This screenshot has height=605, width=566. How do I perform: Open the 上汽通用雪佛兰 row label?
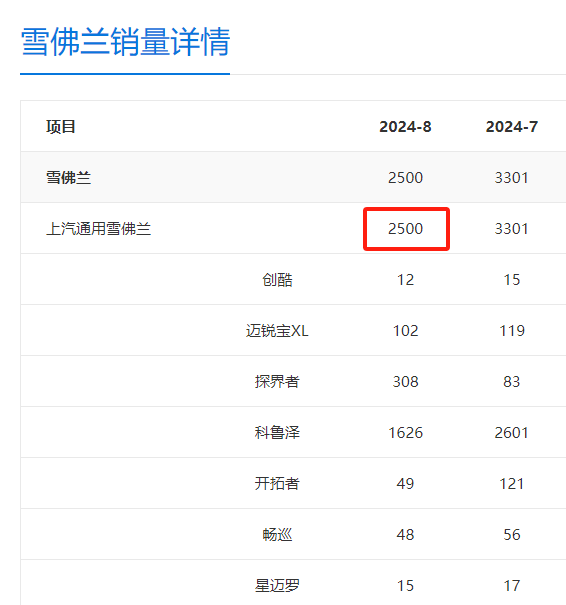tap(98, 228)
